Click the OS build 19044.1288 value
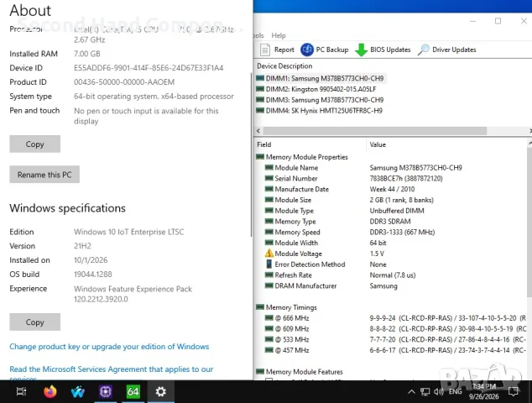 click(x=93, y=275)
